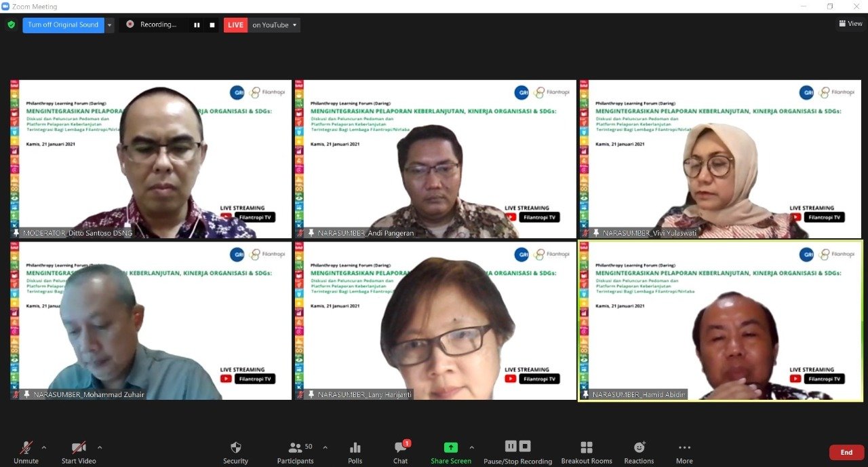Click the green encryption shield icon

pos(11,25)
